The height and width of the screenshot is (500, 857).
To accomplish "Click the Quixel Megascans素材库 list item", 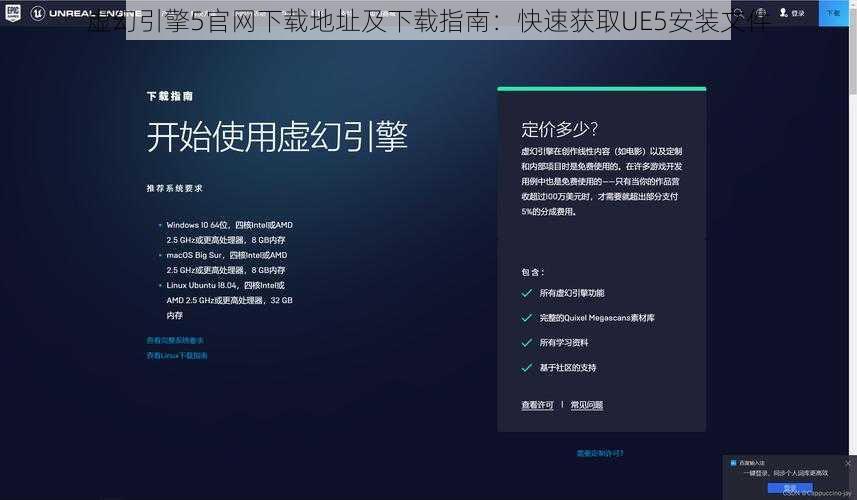I will [x=588, y=317].
